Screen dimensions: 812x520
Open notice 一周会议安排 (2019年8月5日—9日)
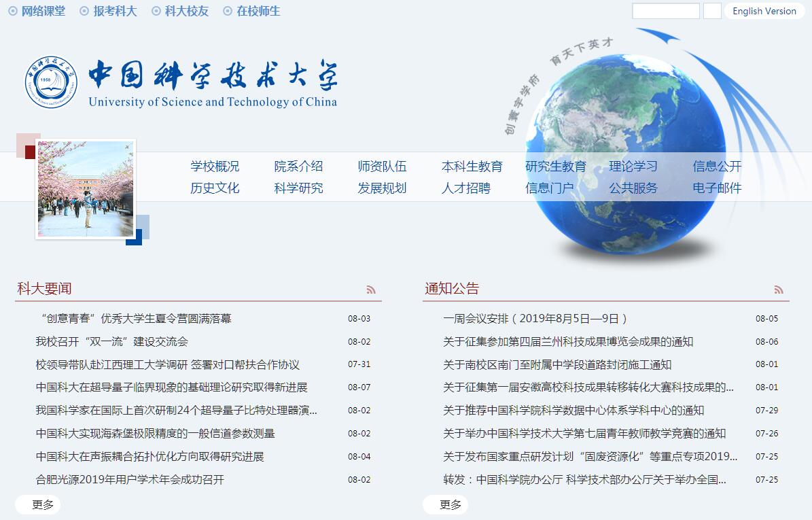tap(535, 319)
